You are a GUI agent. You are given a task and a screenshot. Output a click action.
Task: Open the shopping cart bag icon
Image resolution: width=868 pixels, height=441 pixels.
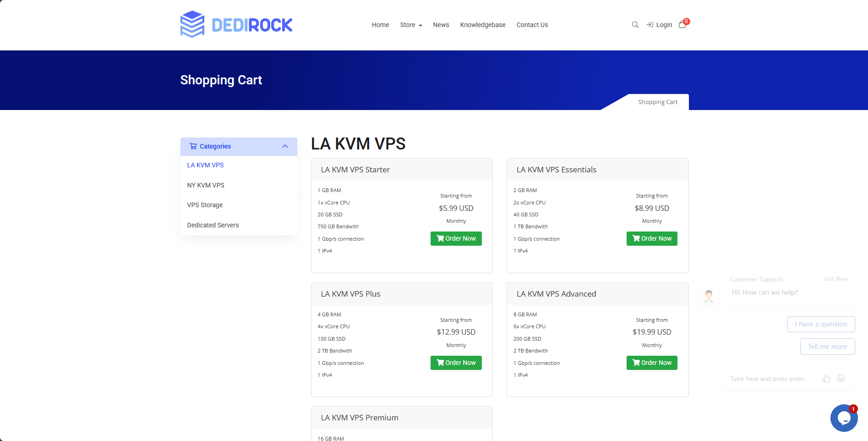tap(682, 24)
